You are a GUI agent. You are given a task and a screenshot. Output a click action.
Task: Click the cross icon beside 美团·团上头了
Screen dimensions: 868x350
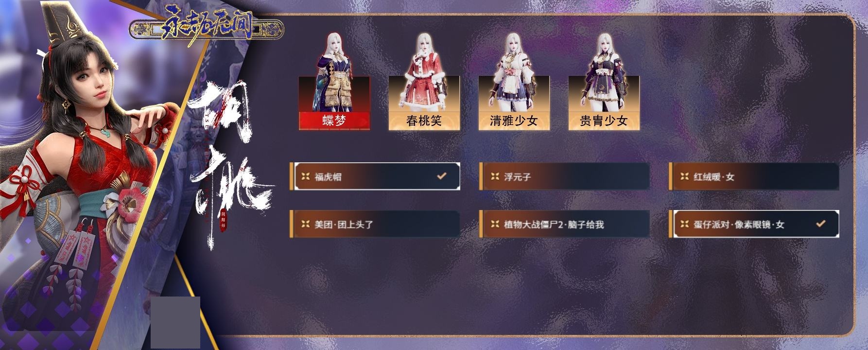click(x=305, y=224)
